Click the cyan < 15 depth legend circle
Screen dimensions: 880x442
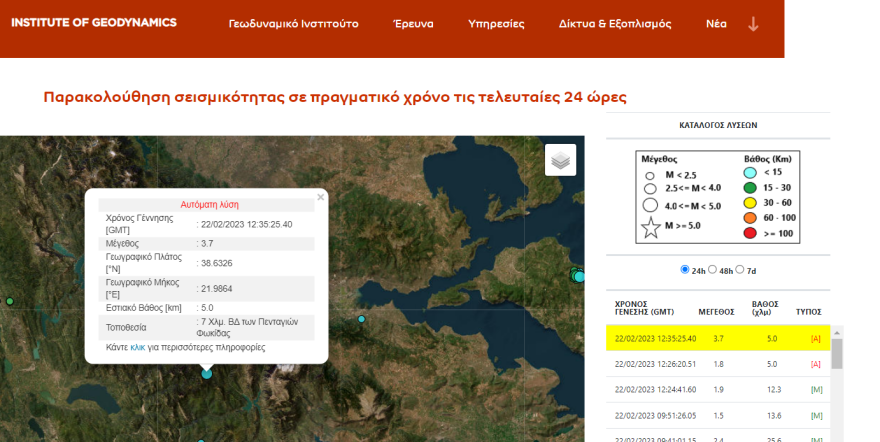(750, 173)
